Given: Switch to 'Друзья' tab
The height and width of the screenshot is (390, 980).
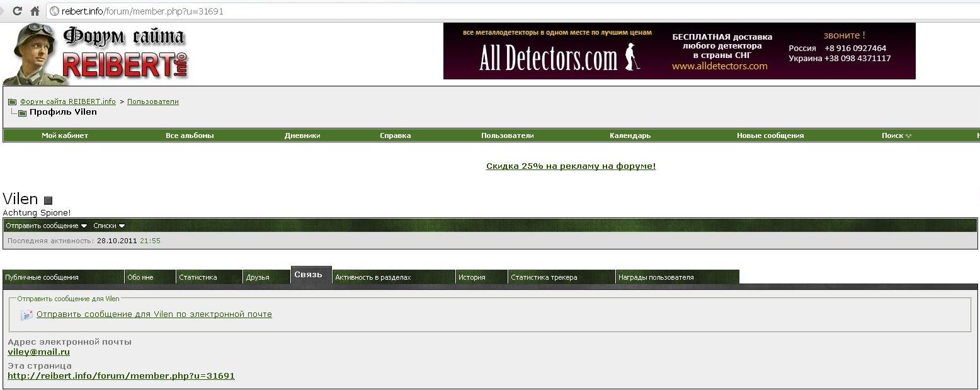Looking at the screenshot, I should [266, 277].
